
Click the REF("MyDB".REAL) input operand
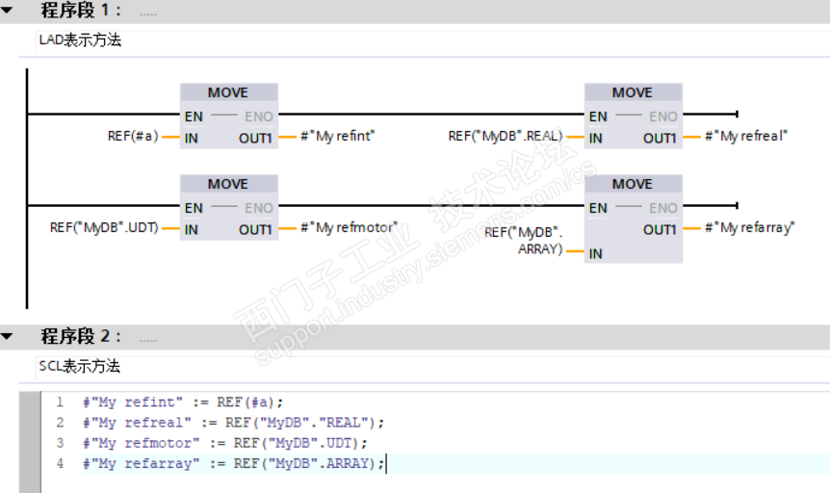point(505,137)
